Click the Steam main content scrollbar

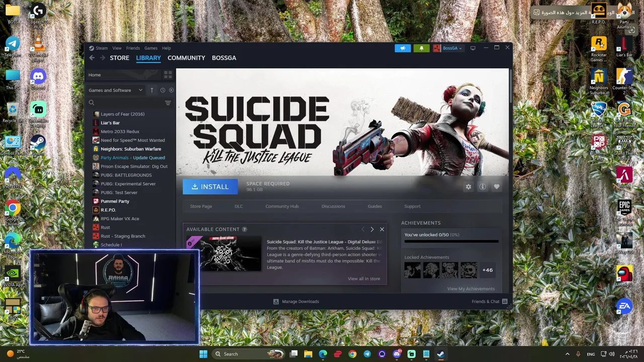coord(510,85)
